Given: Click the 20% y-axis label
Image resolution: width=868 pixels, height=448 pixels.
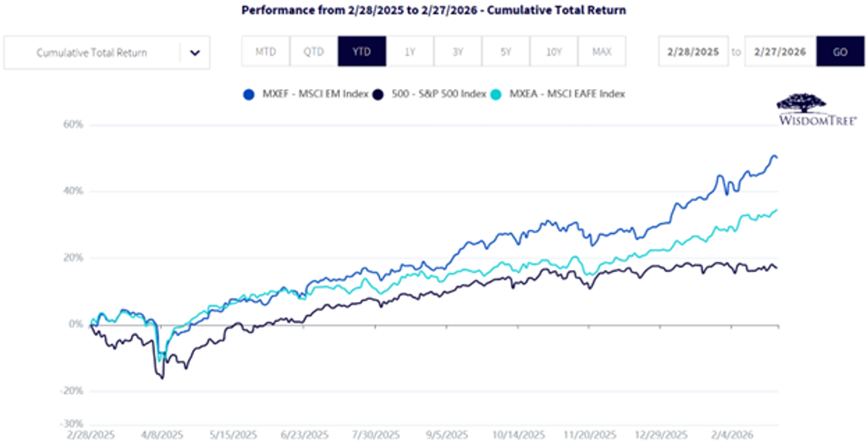Looking at the screenshot, I should click(74, 258).
